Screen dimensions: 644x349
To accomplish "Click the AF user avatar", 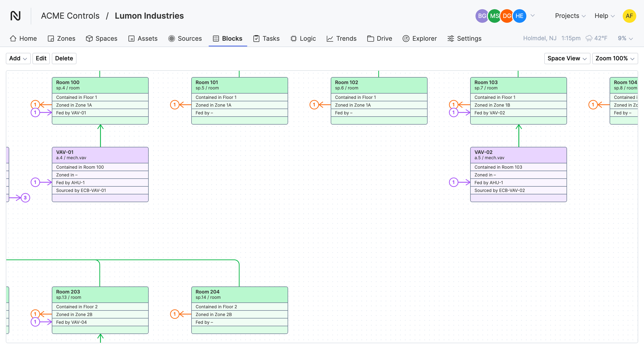I will (629, 16).
